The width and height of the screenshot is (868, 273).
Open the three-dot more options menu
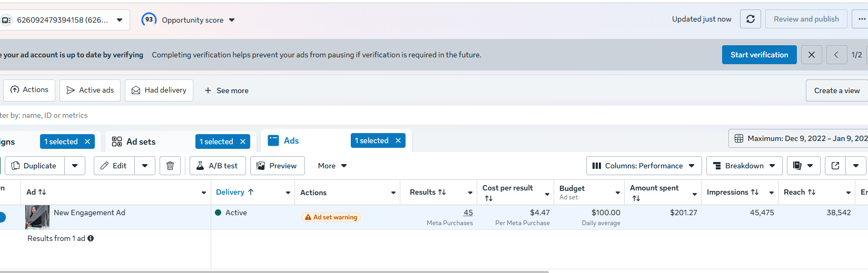862,19
